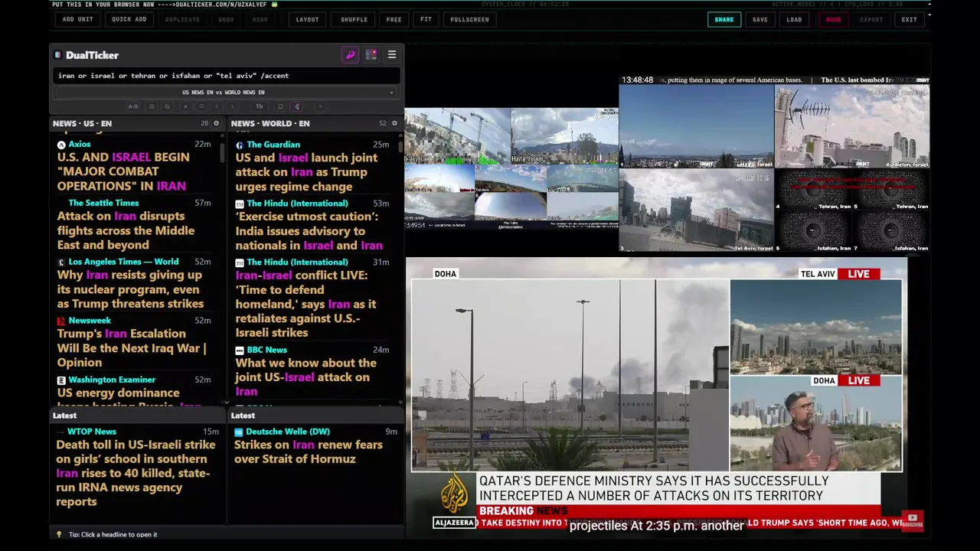The width and height of the screenshot is (980, 551).
Task: Click the QUICK ADD button
Action: click(129, 19)
